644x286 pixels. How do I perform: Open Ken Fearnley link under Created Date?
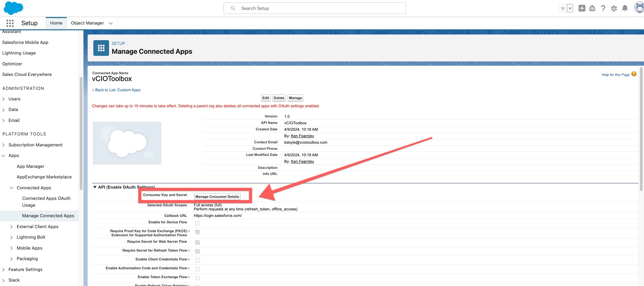point(302,136)
